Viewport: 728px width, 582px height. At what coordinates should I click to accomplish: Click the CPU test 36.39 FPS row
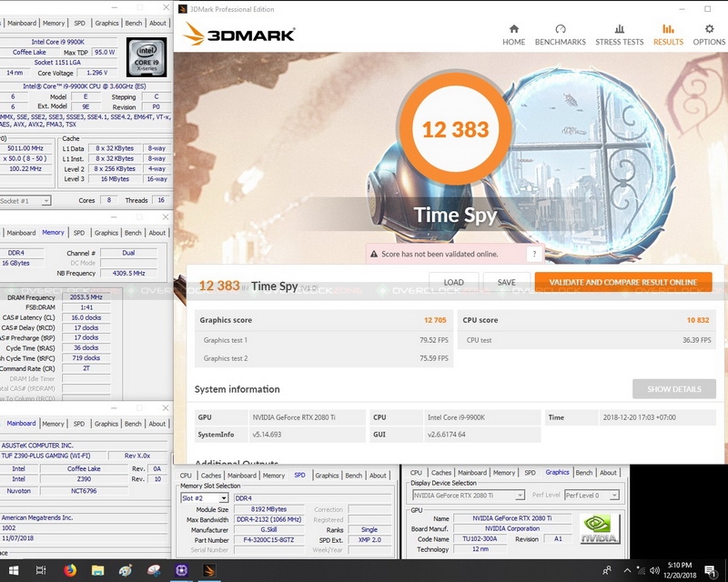tap(587, 340)
